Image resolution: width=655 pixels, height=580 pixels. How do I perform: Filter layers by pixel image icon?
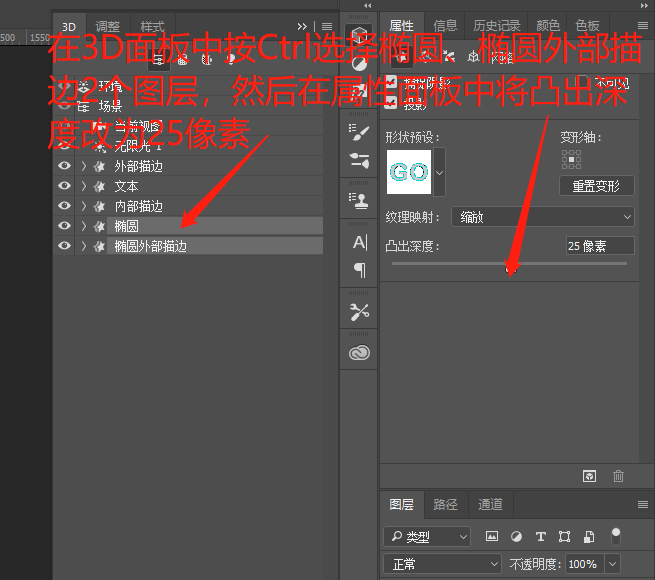click(492, 536)
